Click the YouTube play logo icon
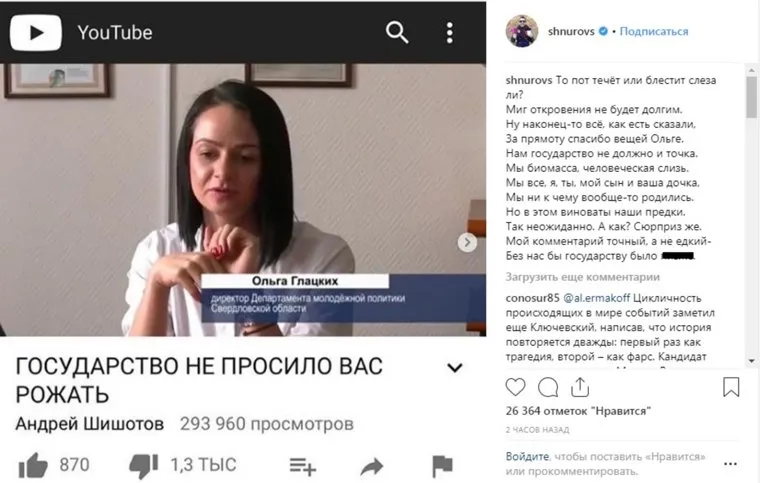 [x=36, y=32]
